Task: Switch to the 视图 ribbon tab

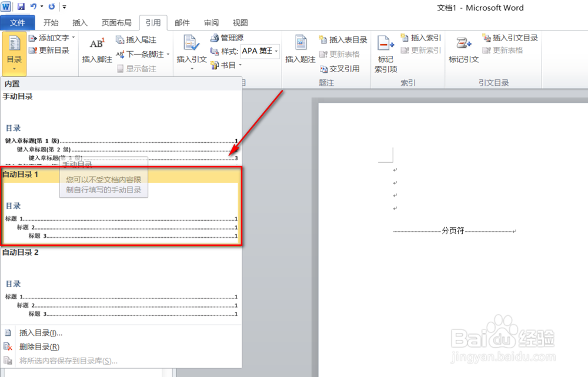Action: click(x=240, y=23)
